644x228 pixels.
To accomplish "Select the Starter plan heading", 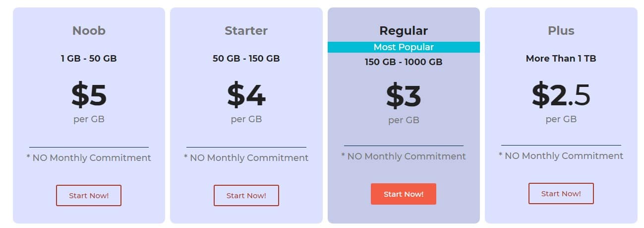I will 246,31.
